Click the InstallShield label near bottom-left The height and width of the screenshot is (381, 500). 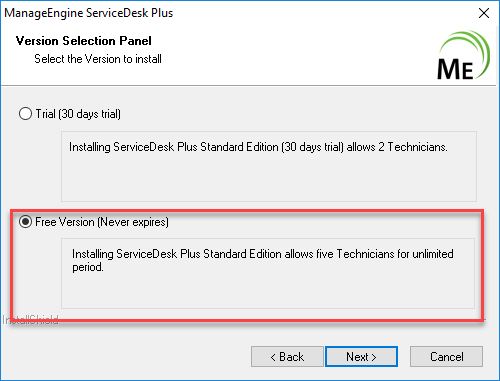click(30, 320)
